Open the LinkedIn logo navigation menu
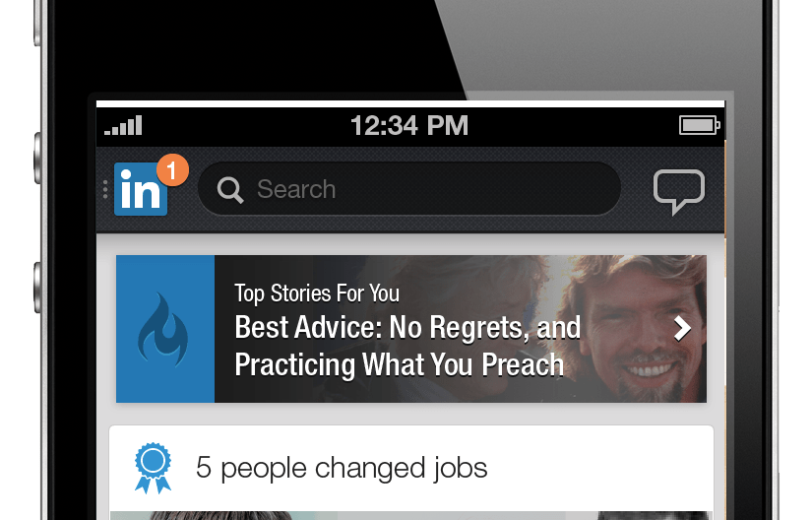 (x=141, y=189)
